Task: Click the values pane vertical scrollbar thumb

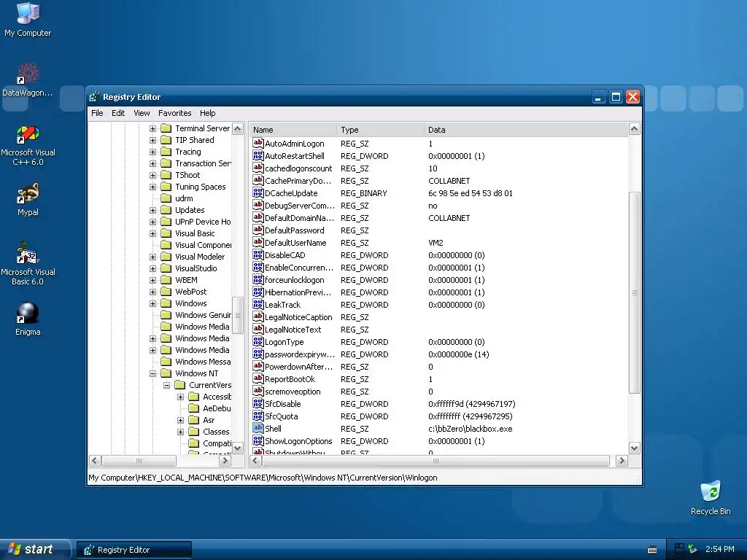Action: [634, 292]
